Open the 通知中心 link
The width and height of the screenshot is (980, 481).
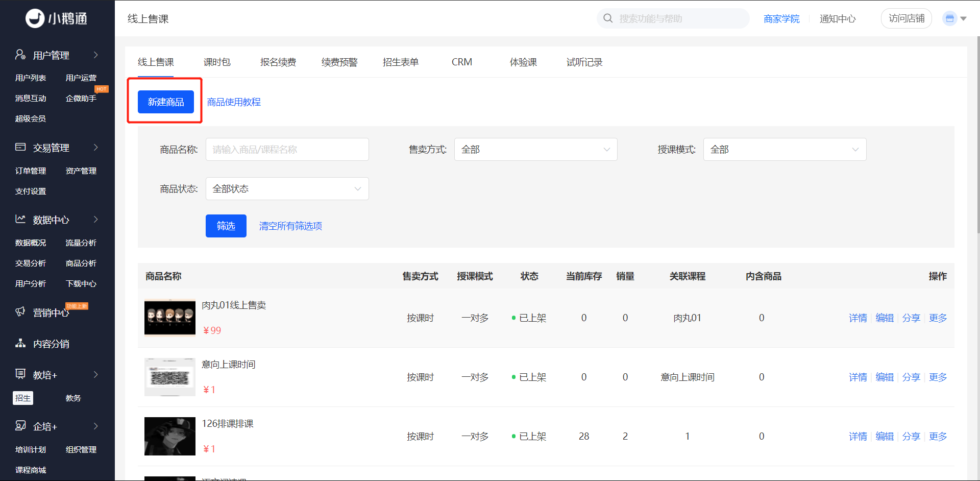(838, 18)
